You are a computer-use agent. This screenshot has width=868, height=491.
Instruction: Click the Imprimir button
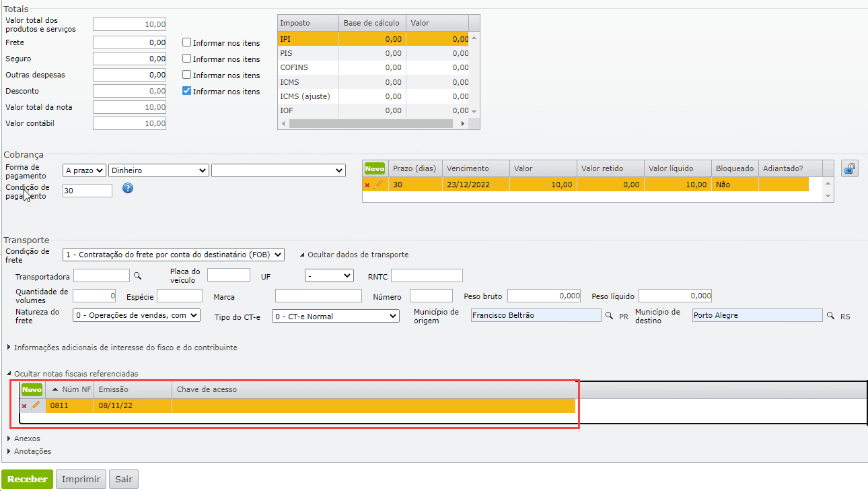[81, 480]
